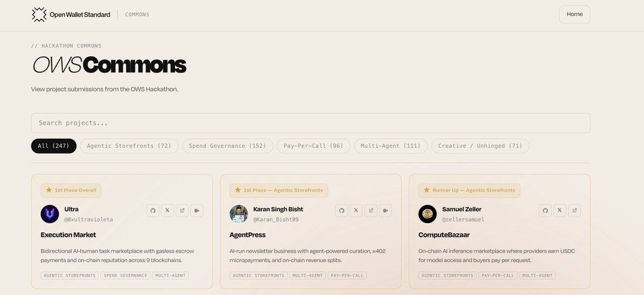
Task: Click the Open Wallet Standard text logo
Action: (x=79, y=15)
